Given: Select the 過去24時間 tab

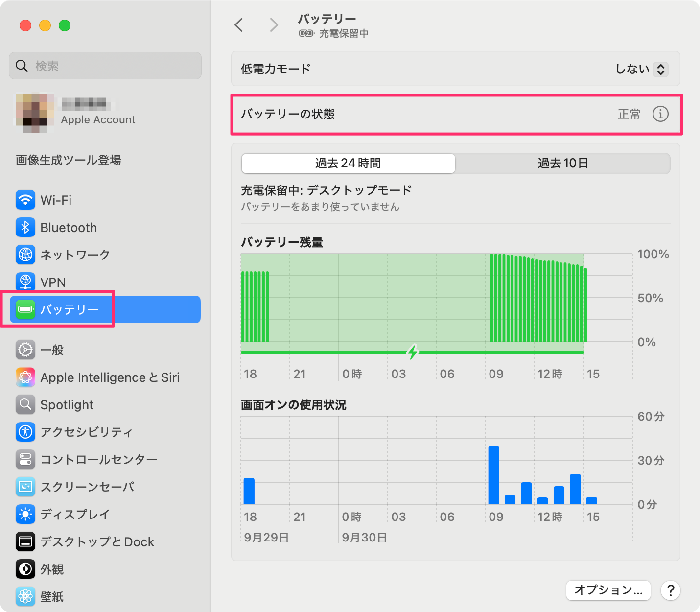Looking at the screenshot, I should (348, 164).
